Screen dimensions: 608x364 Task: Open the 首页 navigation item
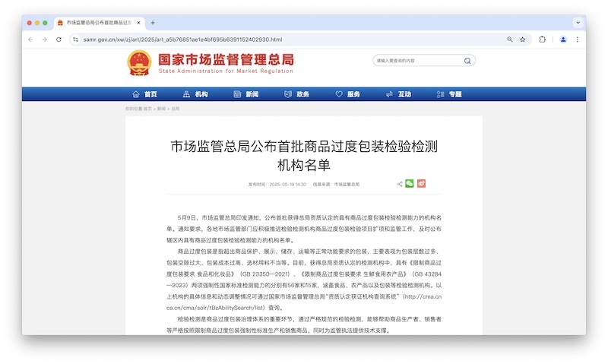click(144, 94)
